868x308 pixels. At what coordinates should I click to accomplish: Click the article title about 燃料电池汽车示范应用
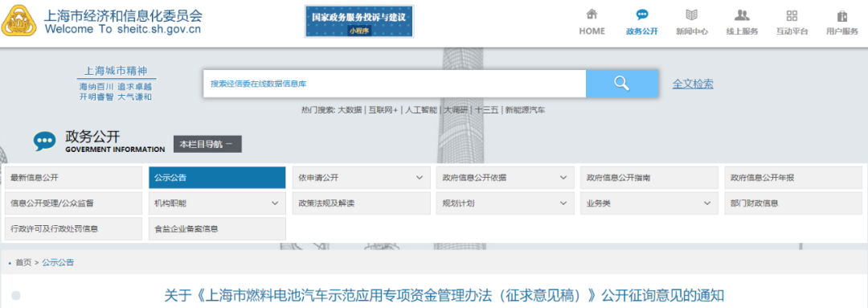pyautogui.click(x=444, y=294)
